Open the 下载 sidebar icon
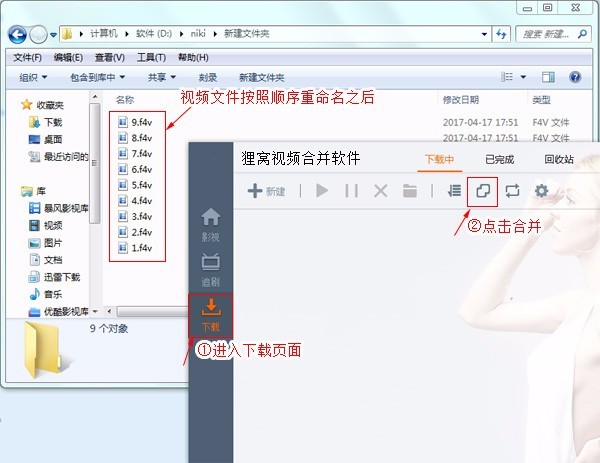 pos(210,316)
